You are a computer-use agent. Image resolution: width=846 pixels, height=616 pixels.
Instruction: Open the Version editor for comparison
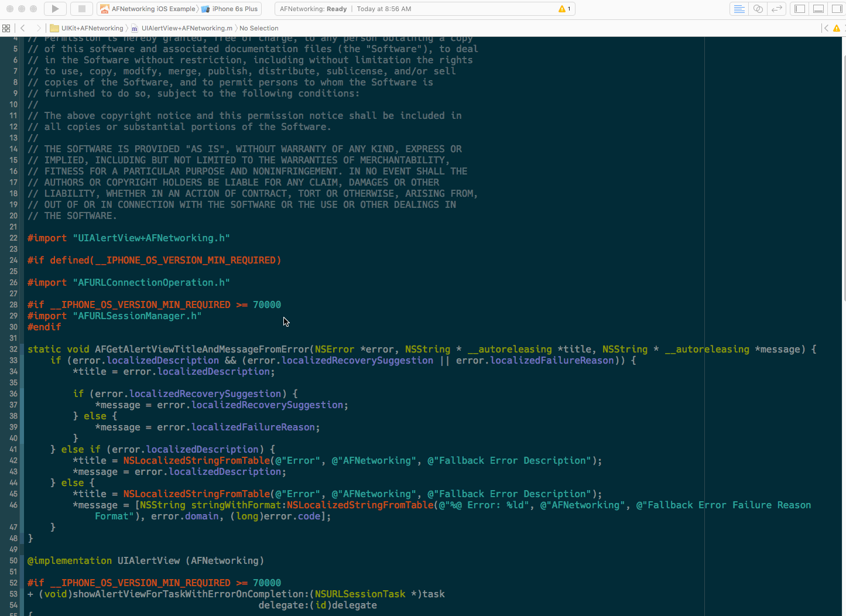tap(777, 8)
